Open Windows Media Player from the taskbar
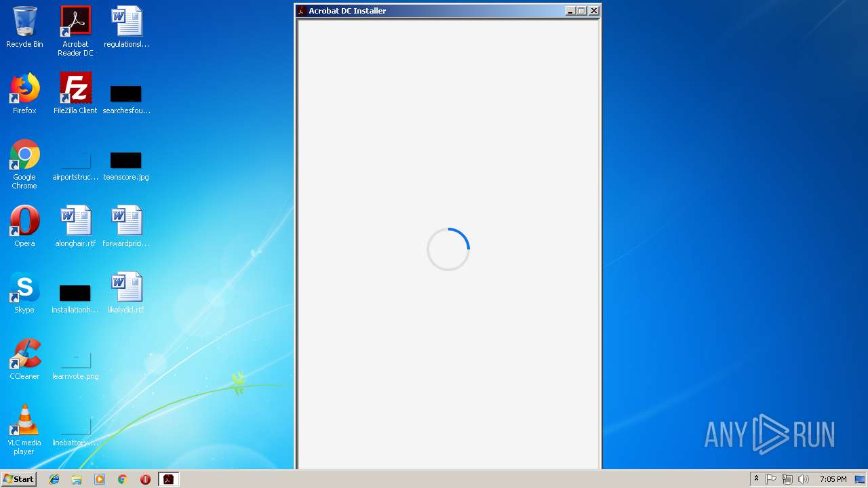This screenshot has width=868, height=488. coord(100,479)
